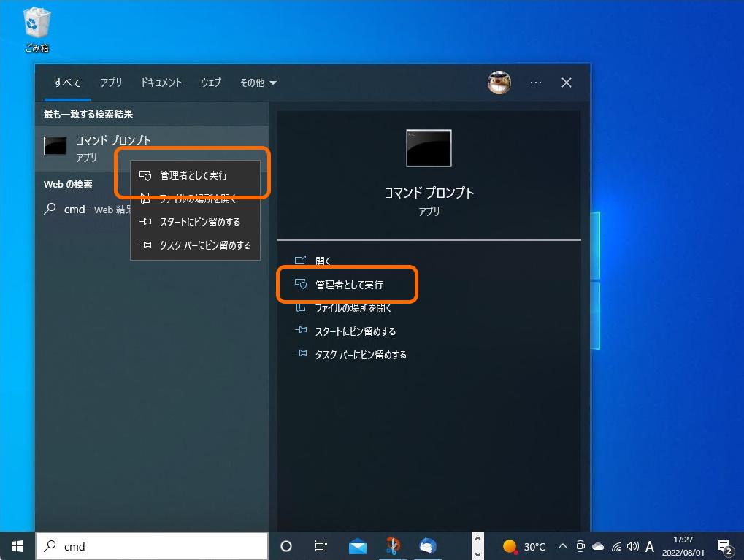Open the 30°C weather widget
Screen dimensions: 744x560
(x=524, y=547)
